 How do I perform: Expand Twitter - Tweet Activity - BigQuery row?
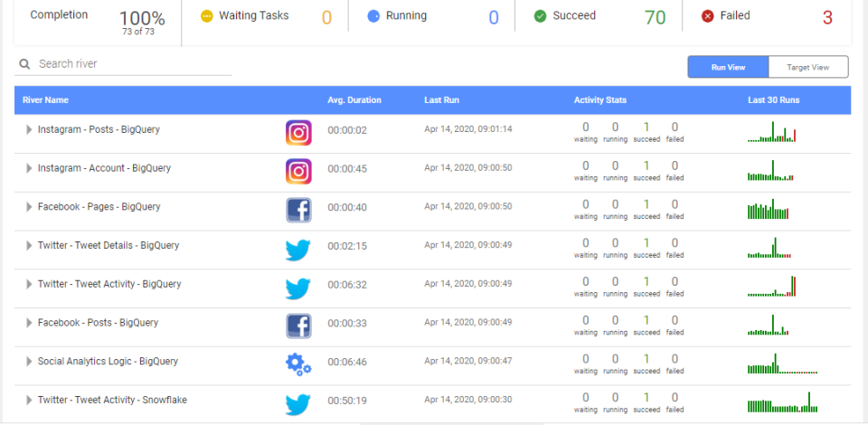tap(29, 284)
